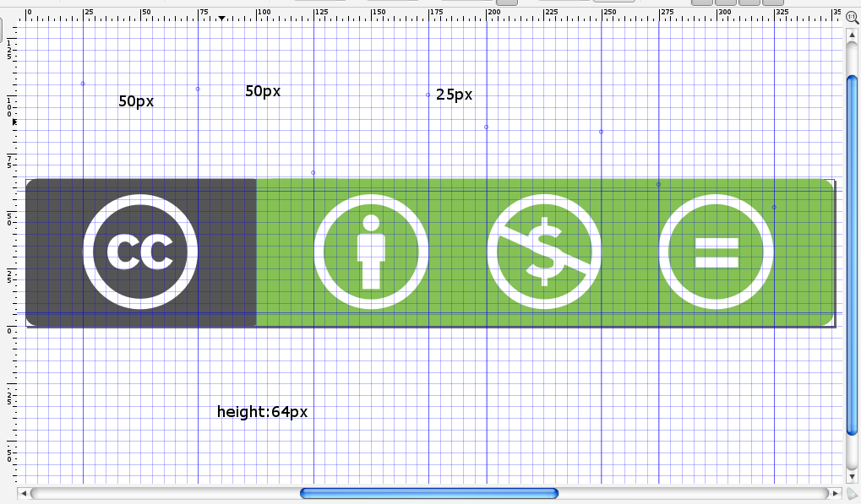The image size is (861, 504).
Task: Click the '300' mark on the horizontal ruler
Action: (x=725, y=12)
